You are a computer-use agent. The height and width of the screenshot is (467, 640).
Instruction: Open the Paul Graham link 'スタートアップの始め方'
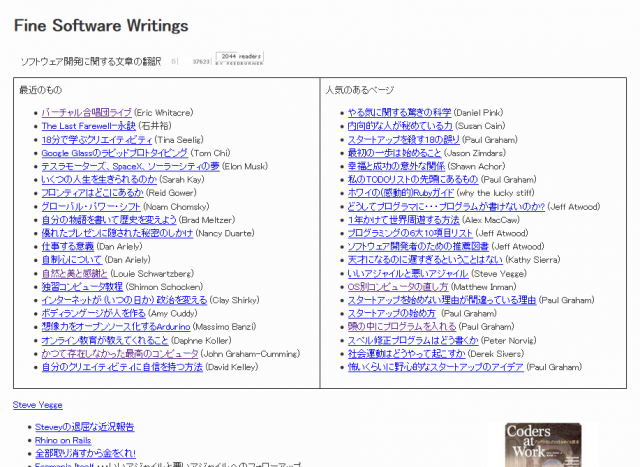[x=392, y=314]
